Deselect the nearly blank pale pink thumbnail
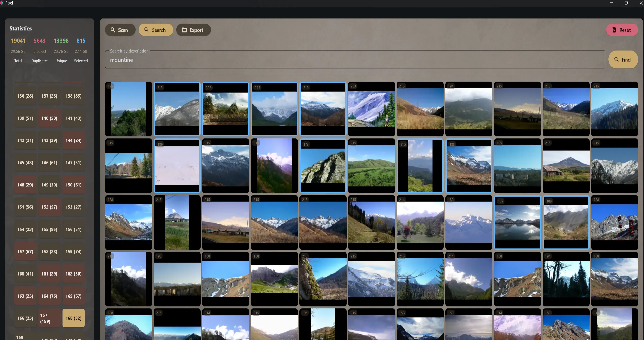 pos(177,166)
